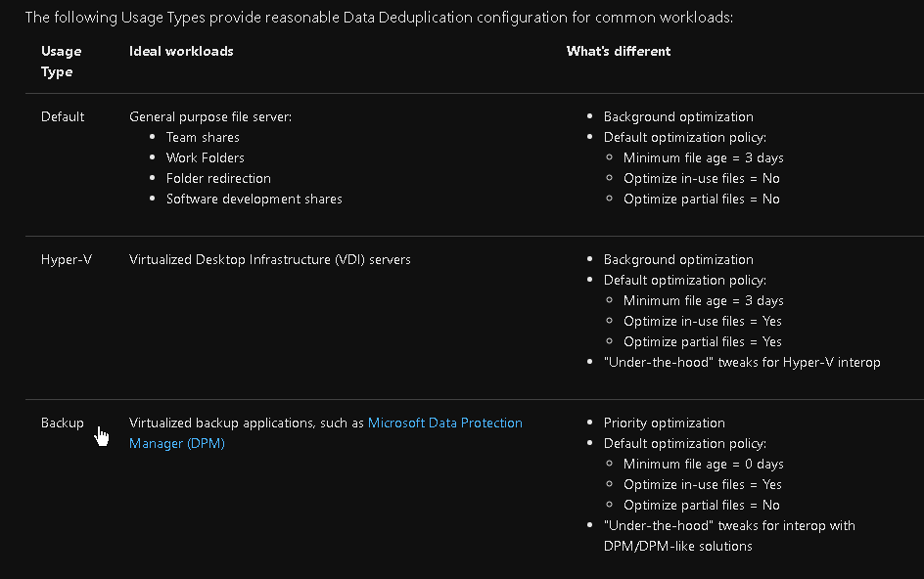Click "Optimize in-use files = No" text

tap(701, 178)
